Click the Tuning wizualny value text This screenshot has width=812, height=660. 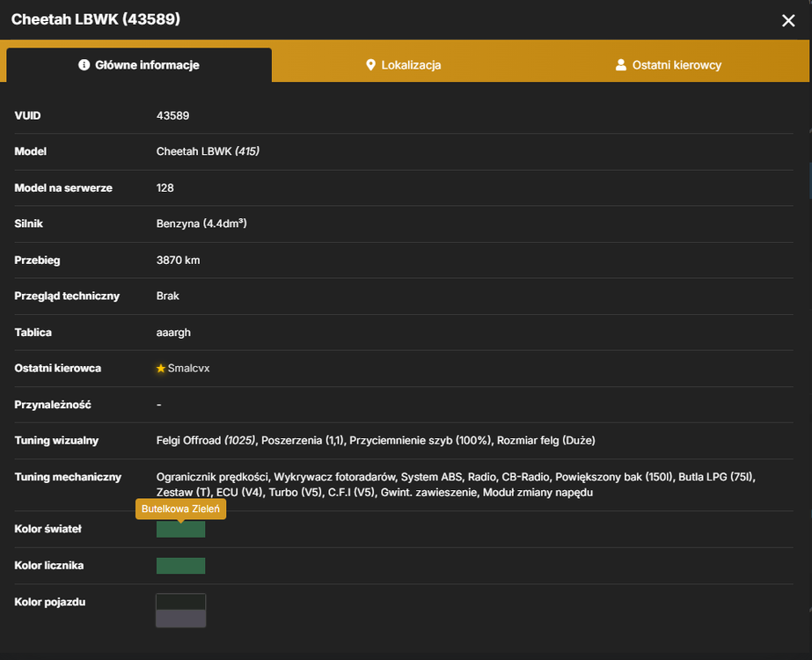tap(376, 440)
